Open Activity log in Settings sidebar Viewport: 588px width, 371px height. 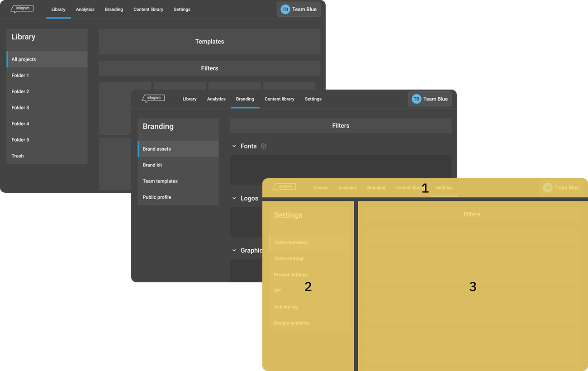pos(309,307)
